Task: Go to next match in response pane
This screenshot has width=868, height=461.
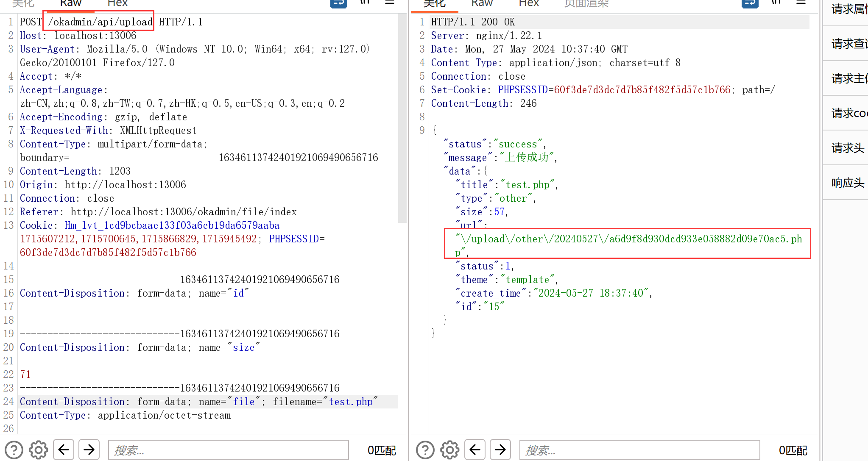Action: pos(500,450)
